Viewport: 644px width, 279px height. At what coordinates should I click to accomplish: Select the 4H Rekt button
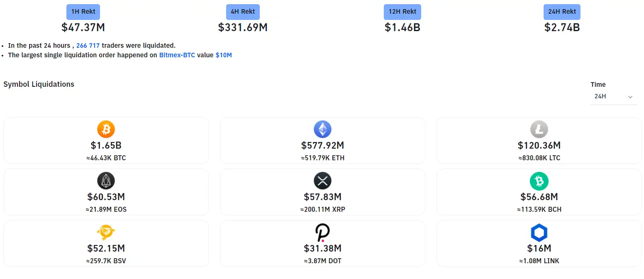pyautogui.click(x=243, y=12)
